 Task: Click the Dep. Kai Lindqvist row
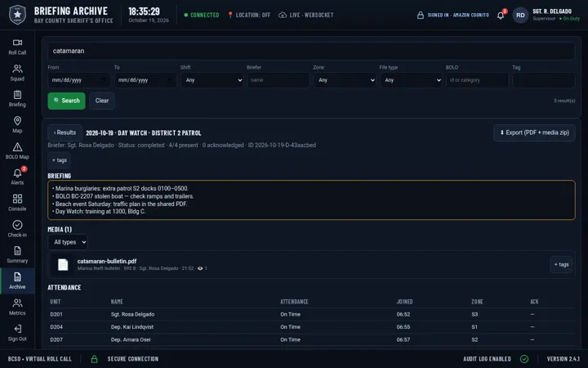[x=311, y=327]
